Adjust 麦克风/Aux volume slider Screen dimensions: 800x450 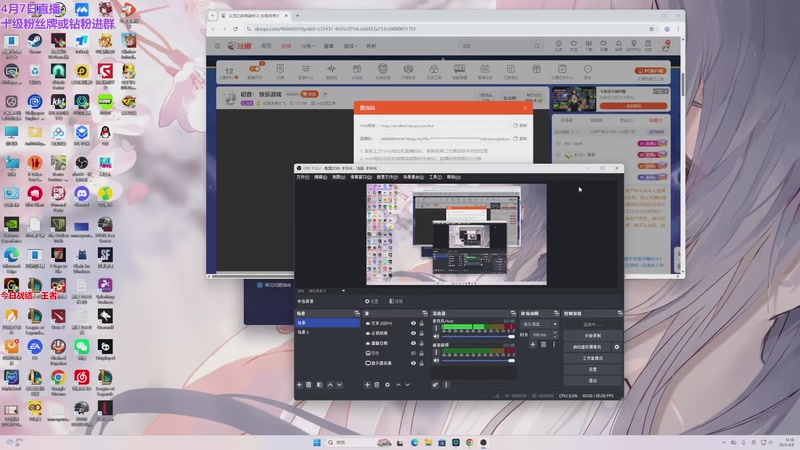pos(479,337)
